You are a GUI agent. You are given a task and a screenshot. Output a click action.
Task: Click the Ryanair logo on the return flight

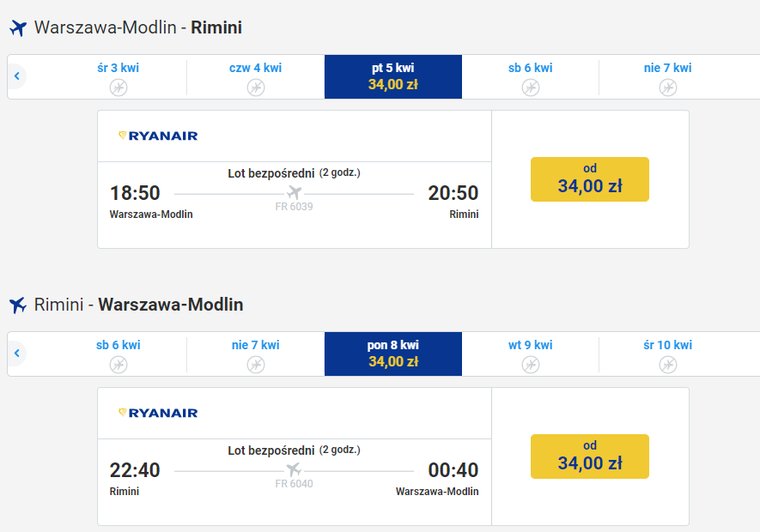158,413
